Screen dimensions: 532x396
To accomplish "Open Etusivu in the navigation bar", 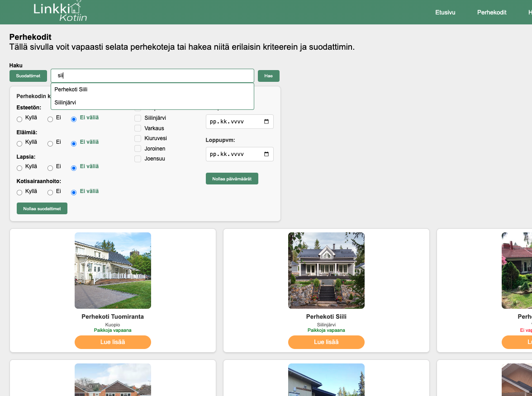I will pyautogui.click(x=445, y=12).
